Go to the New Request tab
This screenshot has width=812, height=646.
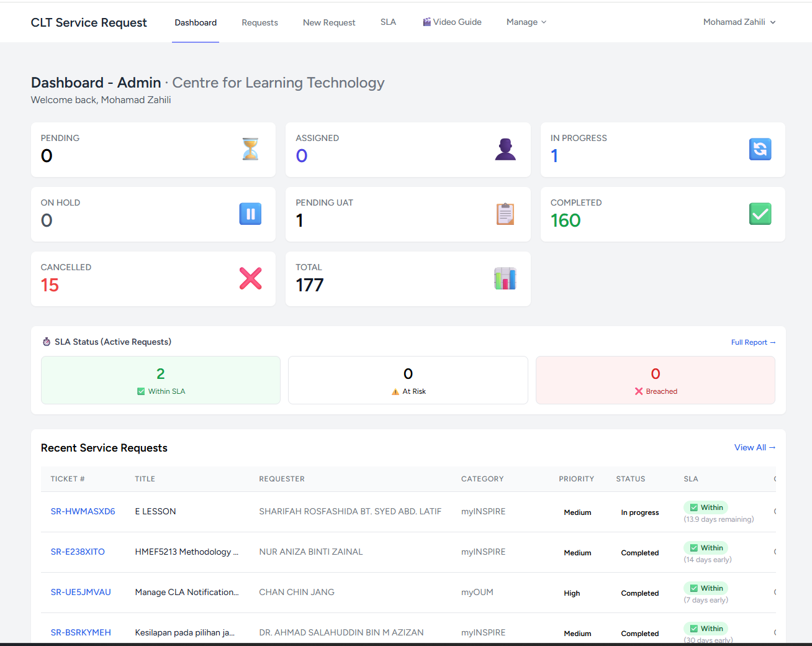pyautogui.click(x=329, y=22)
